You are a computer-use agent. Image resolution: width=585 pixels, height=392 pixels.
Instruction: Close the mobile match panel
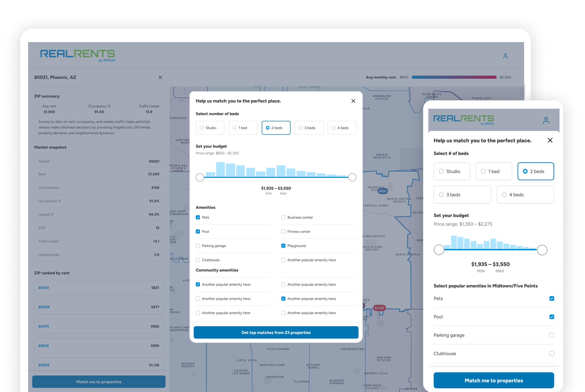(550, 140)
